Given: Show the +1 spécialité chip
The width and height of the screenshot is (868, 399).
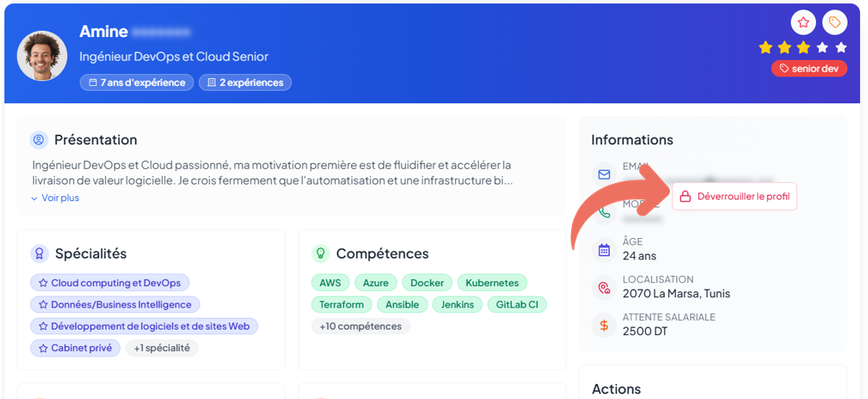Looking at the screenshot, I should (162, 348).
